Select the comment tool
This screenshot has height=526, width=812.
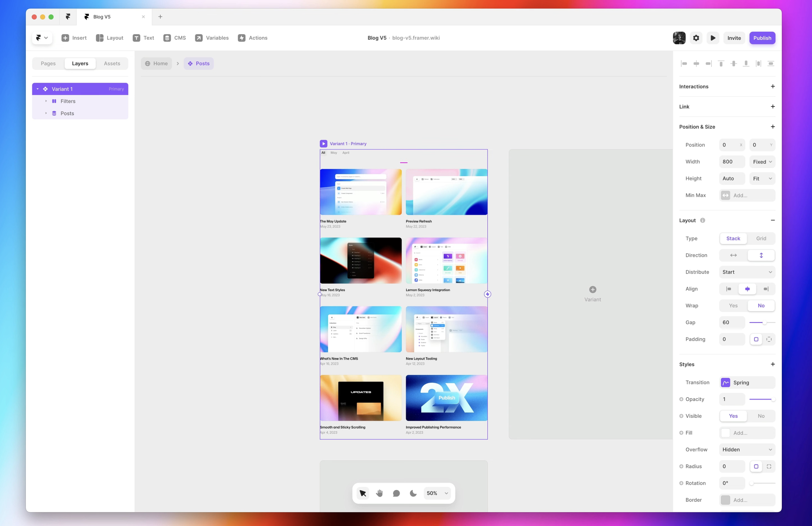(x=396, y=493)
